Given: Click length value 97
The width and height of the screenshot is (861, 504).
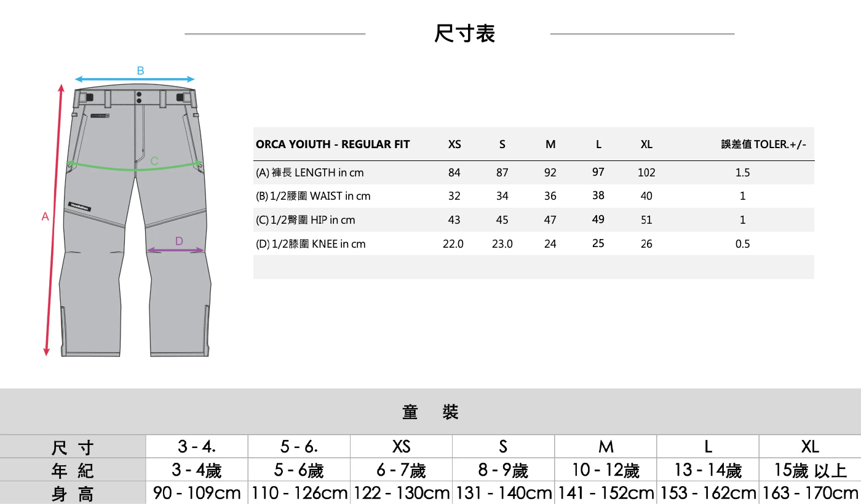Looking at the screenshot, I should pyautogui.click(x=598, y=172).
